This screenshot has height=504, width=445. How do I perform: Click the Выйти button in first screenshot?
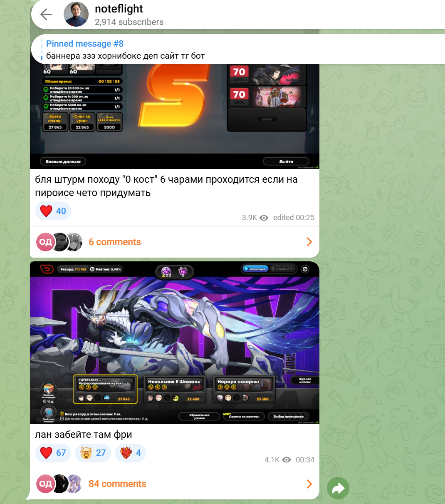point(286,161)
